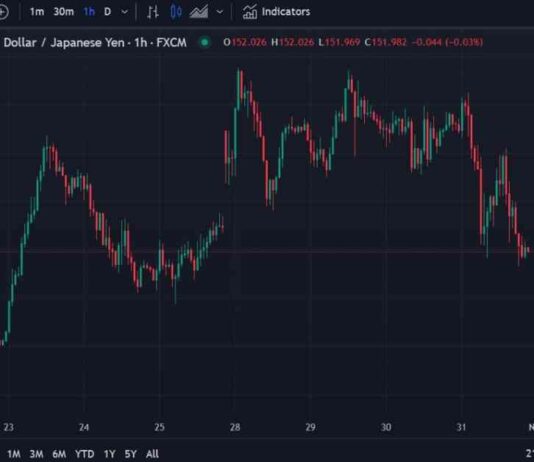Click the close price value C151.982

point(386,43)
